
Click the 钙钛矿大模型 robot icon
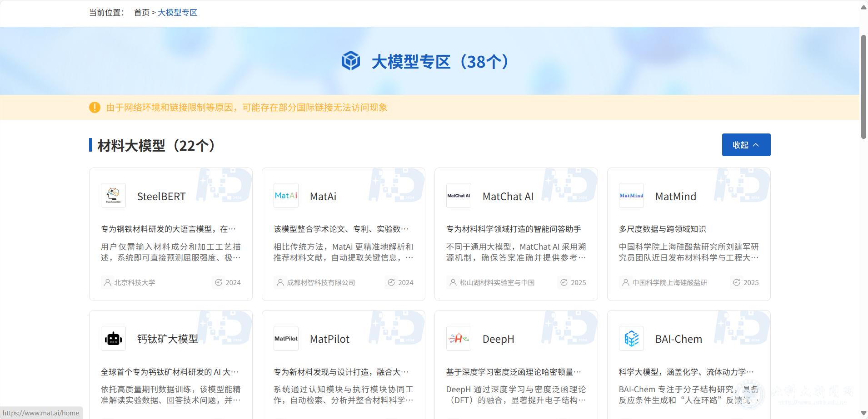(x=113, y=339)
